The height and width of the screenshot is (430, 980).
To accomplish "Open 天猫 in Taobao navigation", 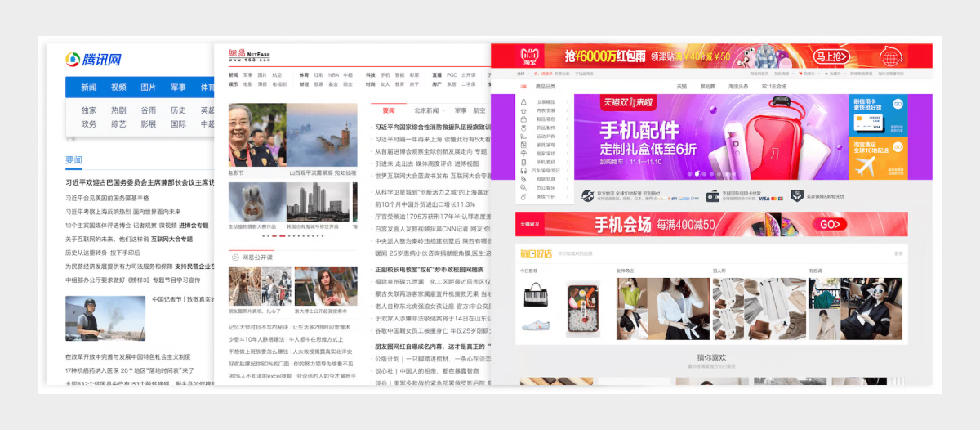I will [682, 86].
